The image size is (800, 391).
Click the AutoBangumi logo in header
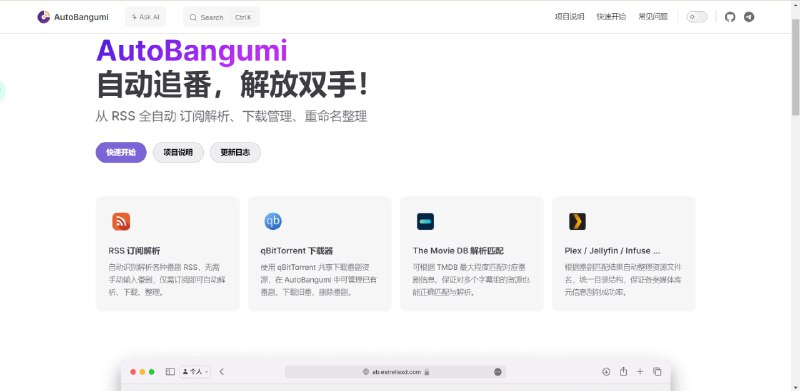73,17
